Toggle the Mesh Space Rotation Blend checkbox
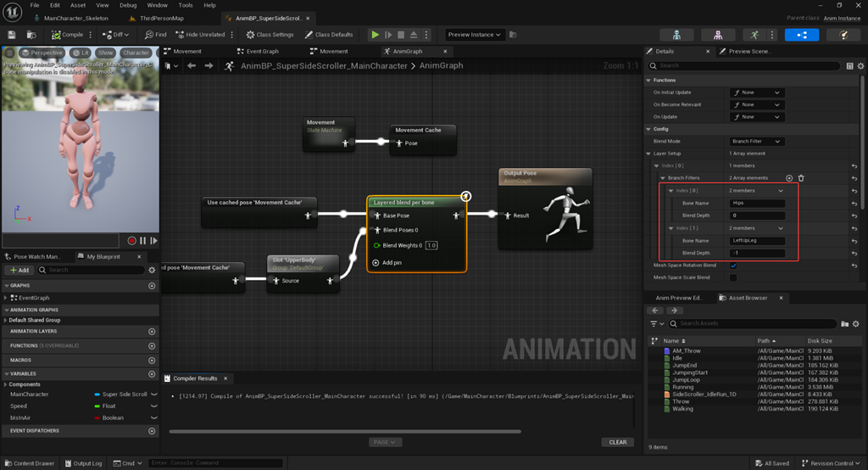Screen dimensions: 868x470 point(733,266)
